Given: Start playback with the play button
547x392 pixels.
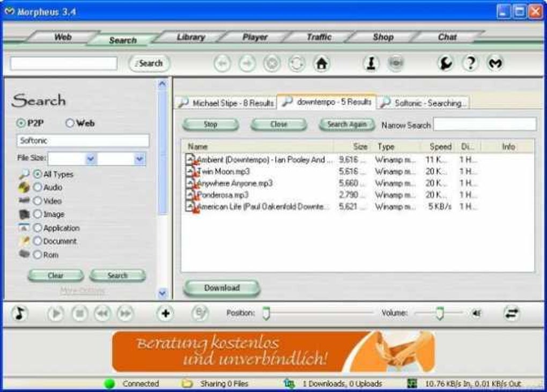Looking at the screenshot, I should click(x=55, y=314).
